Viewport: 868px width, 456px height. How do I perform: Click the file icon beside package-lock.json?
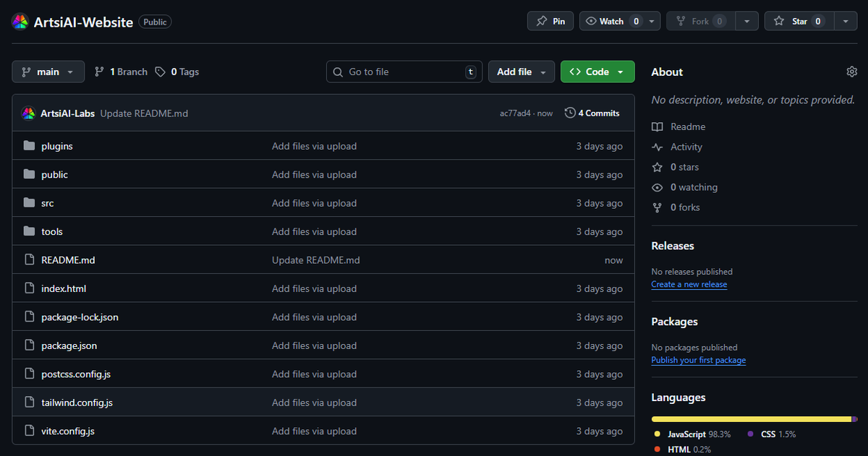29,317
